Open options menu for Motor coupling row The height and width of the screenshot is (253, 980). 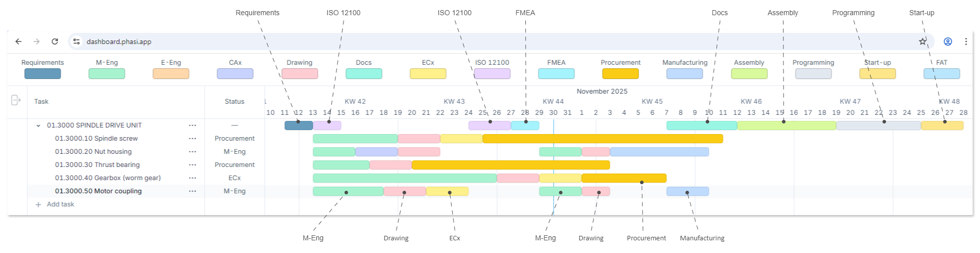coord(192,191)
